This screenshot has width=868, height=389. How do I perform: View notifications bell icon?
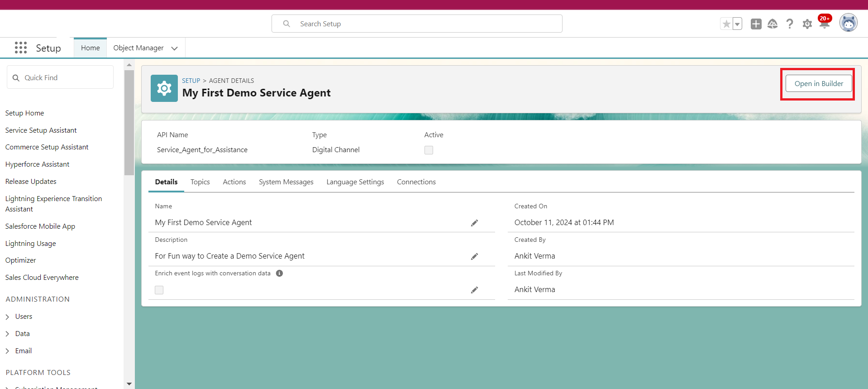point(824,24)
